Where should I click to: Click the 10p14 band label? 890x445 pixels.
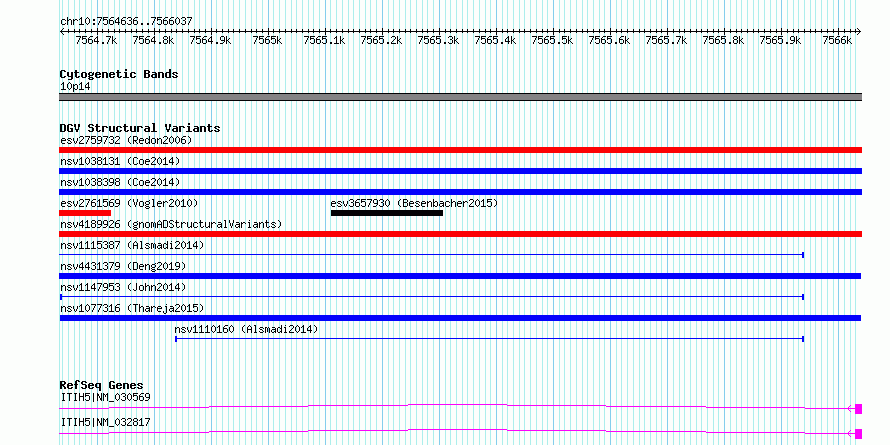pos(75,86)
